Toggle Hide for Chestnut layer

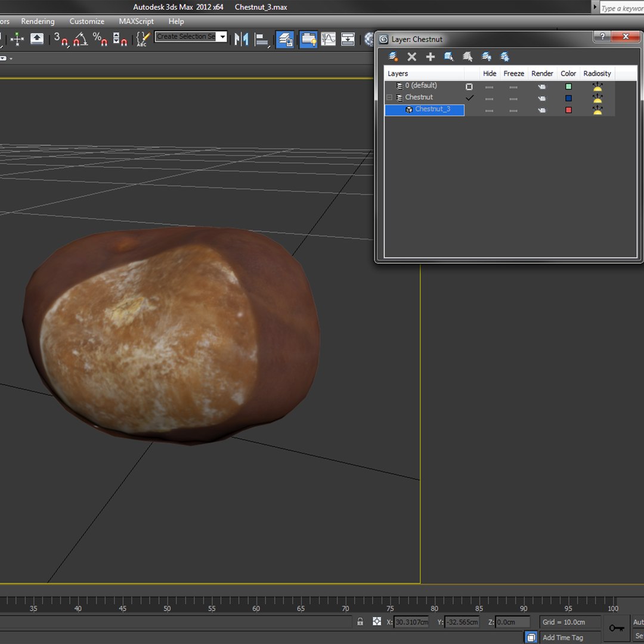coord(489,98)
